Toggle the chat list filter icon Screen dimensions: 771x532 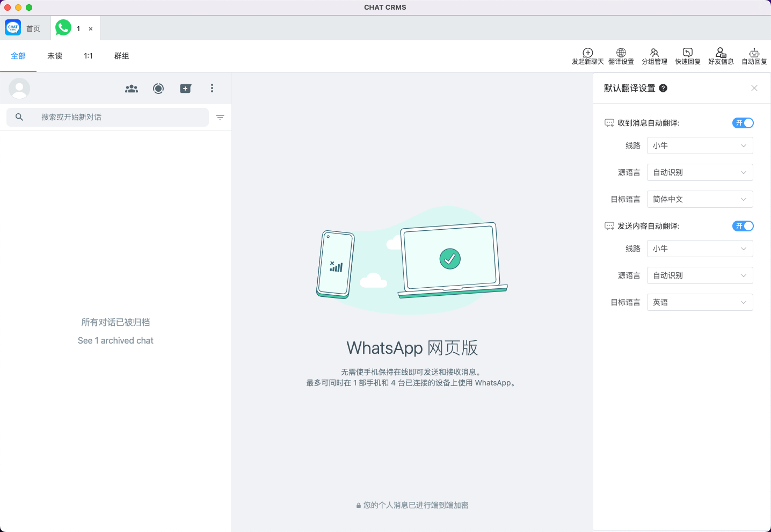[220, 117]
